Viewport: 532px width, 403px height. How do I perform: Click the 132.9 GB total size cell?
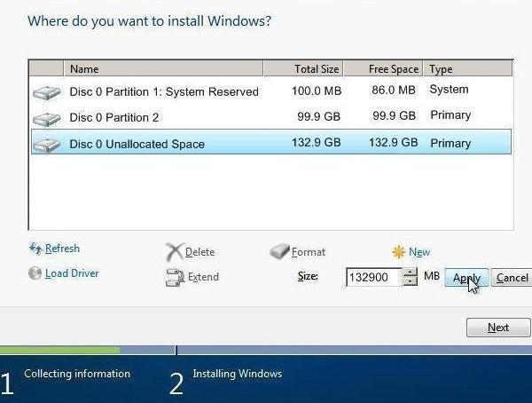[x=317, y=142]
